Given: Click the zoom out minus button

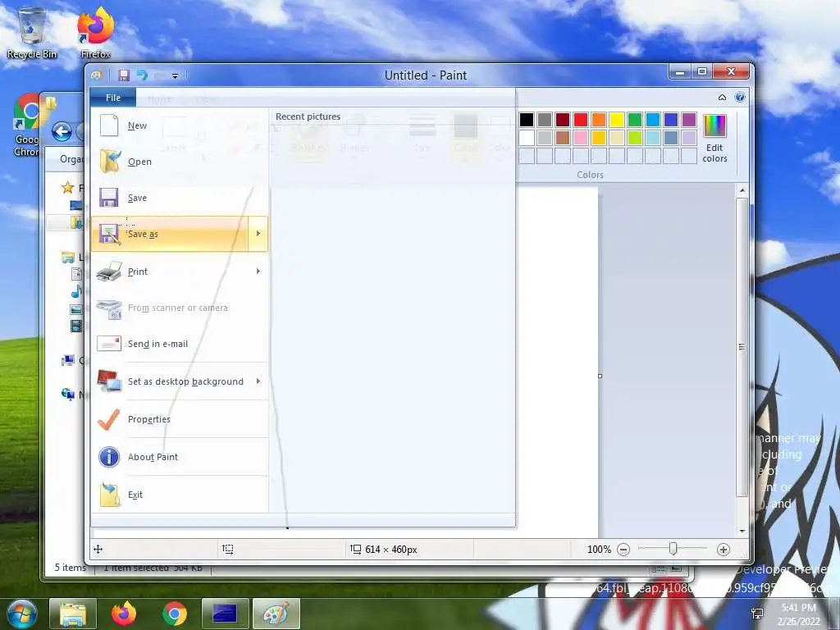Looking at the screenshot, I should 623,549.
